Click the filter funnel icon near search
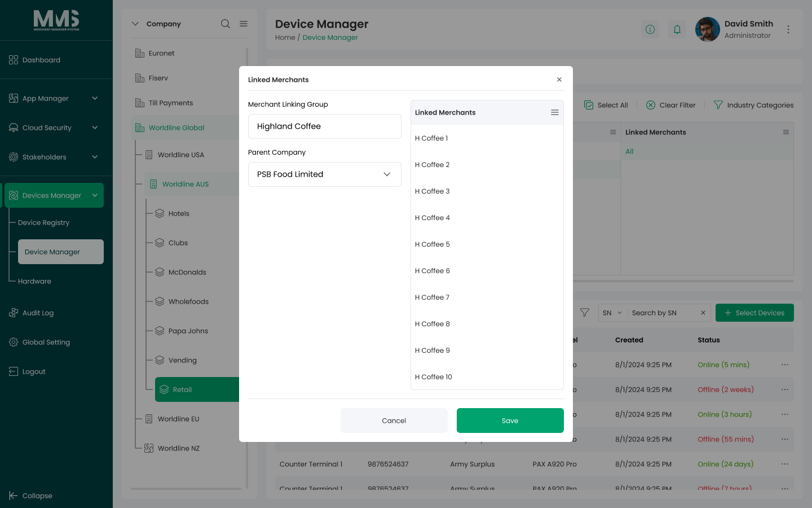The image size is (812, 508). pyautogui.click(x=585, y=313)
